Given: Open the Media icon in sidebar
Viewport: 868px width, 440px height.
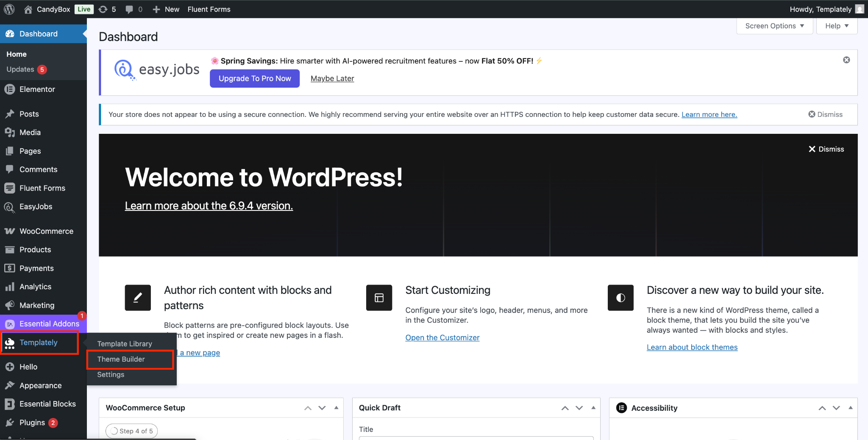Looking at the screenshot, I should 10,133.
